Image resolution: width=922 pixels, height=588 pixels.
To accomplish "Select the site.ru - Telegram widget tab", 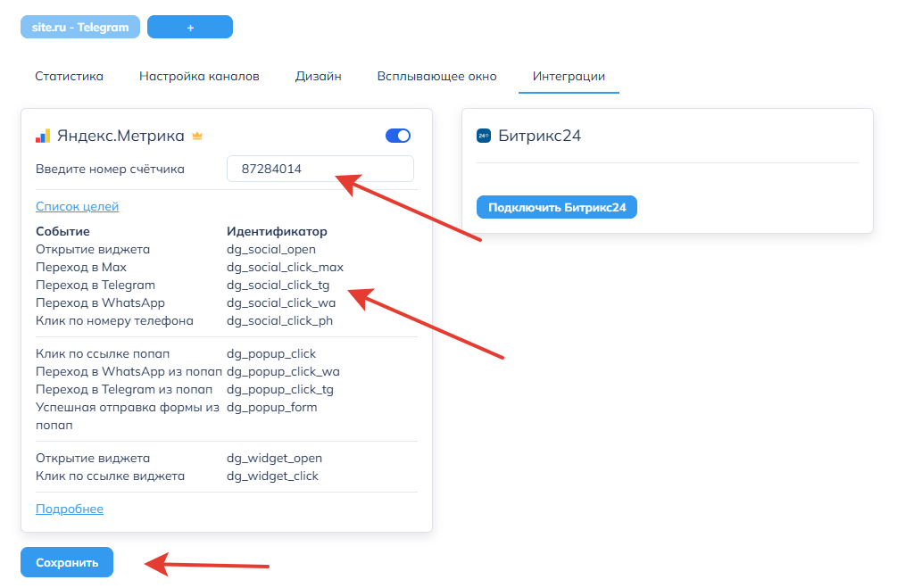I will [80, 28].
